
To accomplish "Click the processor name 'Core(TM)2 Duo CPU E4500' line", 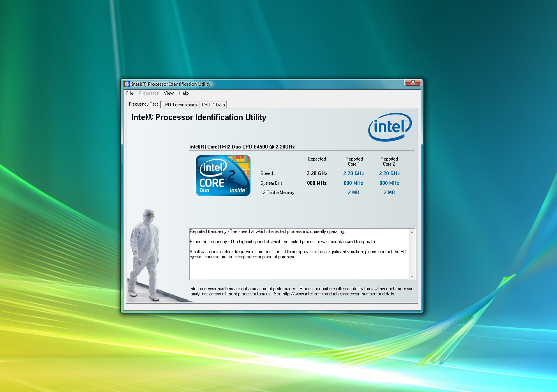I will 242,147.
